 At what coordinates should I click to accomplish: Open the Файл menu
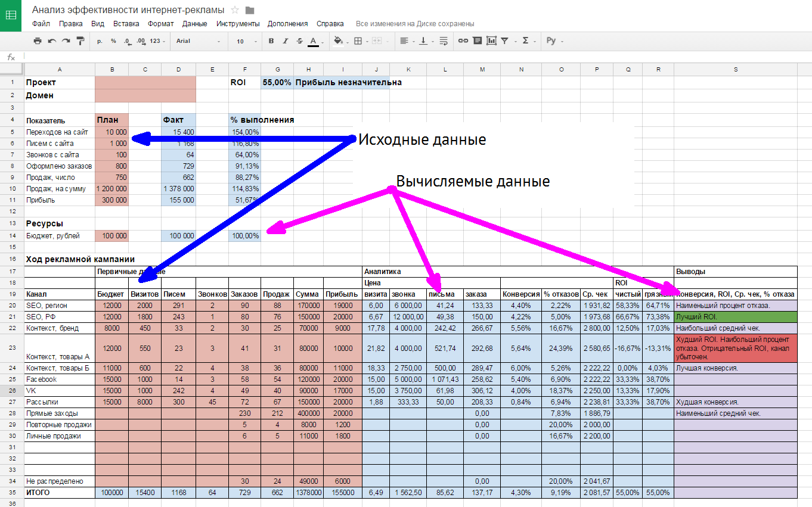coord(41,24)
